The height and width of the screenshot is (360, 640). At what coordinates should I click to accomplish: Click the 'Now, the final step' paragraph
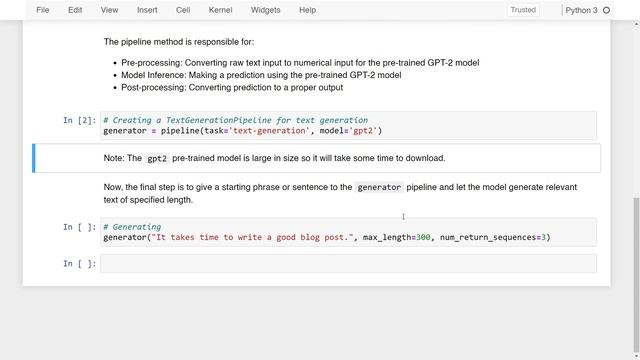pyautogui.click(x=340, y=193)
